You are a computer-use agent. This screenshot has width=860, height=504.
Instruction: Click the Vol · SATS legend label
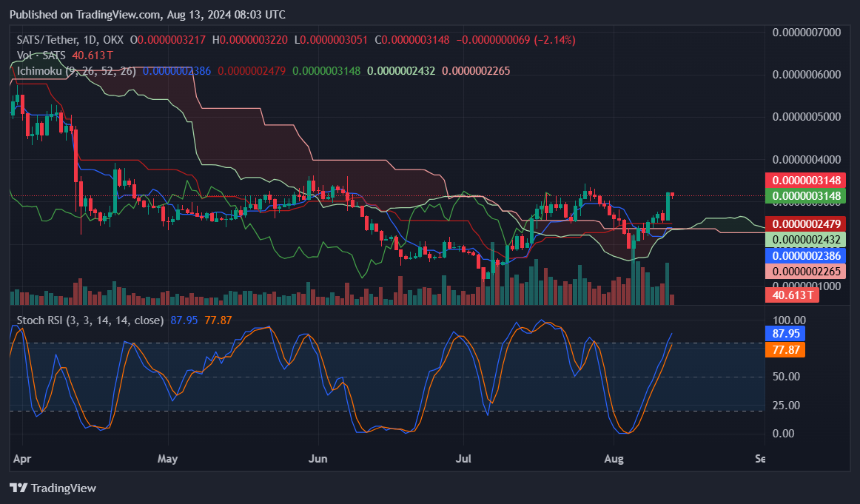[41, 56]
